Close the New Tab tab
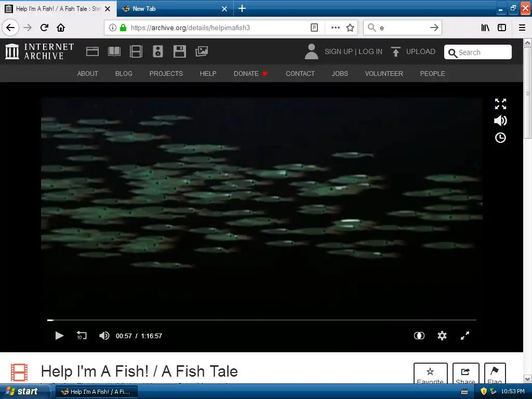This screenshot has width=532, height=399. click(224, 9)
